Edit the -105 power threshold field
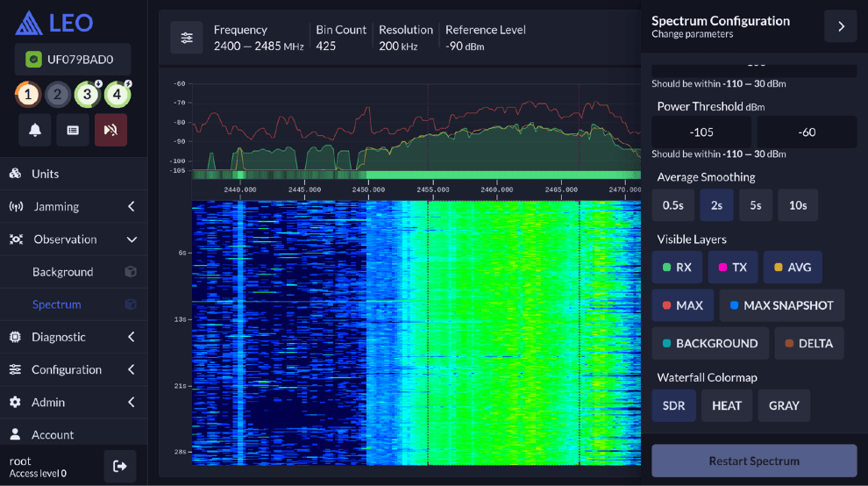868x486 pixels. point(701,132)
